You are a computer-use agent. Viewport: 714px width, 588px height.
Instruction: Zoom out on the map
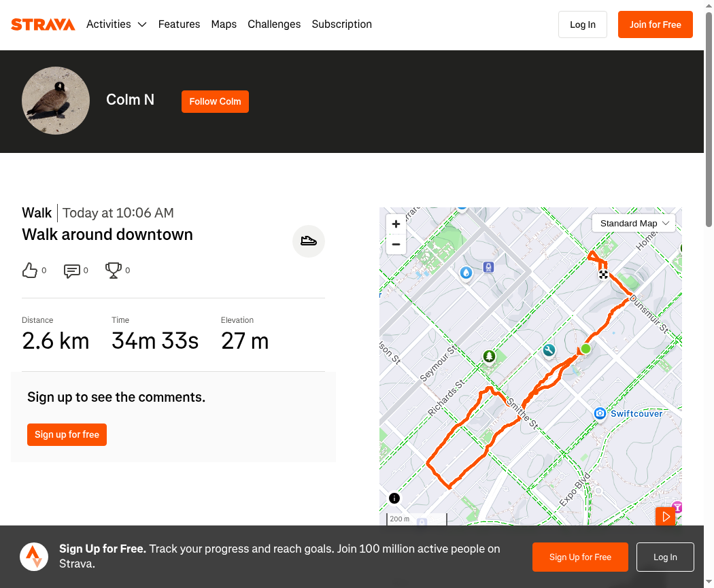click(396, 245)
